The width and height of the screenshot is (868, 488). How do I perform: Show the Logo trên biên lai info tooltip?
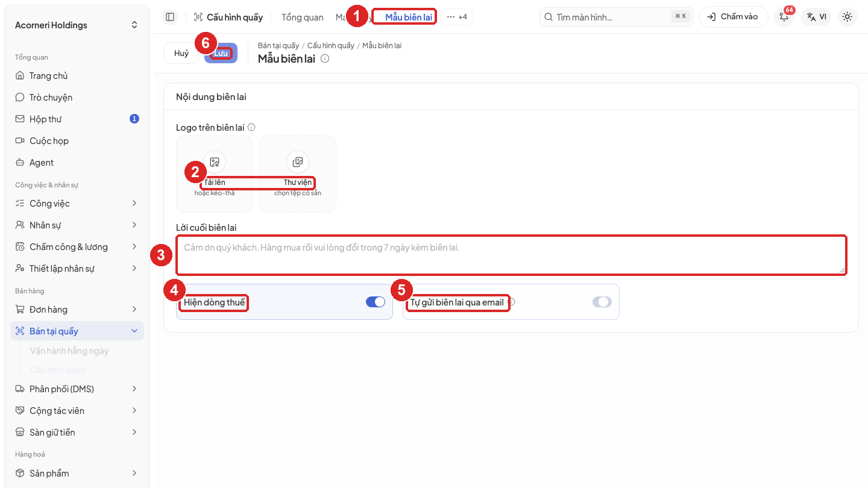tap(251, 127)
